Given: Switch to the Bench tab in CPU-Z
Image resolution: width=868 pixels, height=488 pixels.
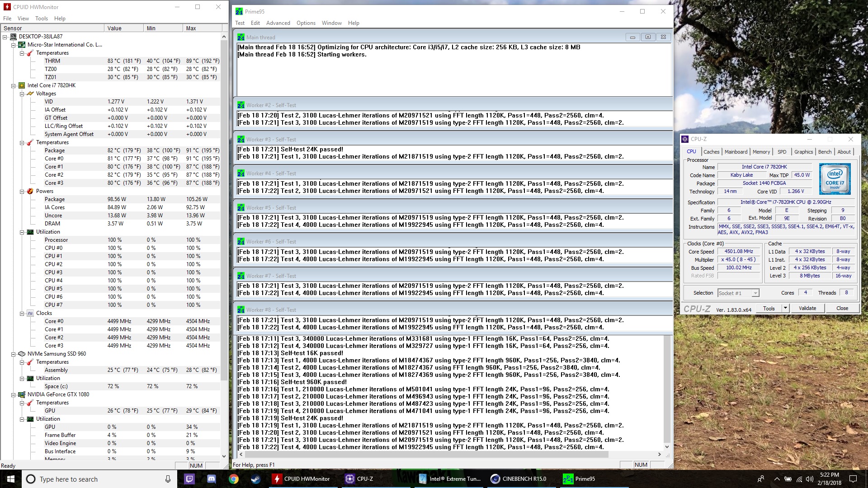Looking at the screenshot, I should 825,152.
